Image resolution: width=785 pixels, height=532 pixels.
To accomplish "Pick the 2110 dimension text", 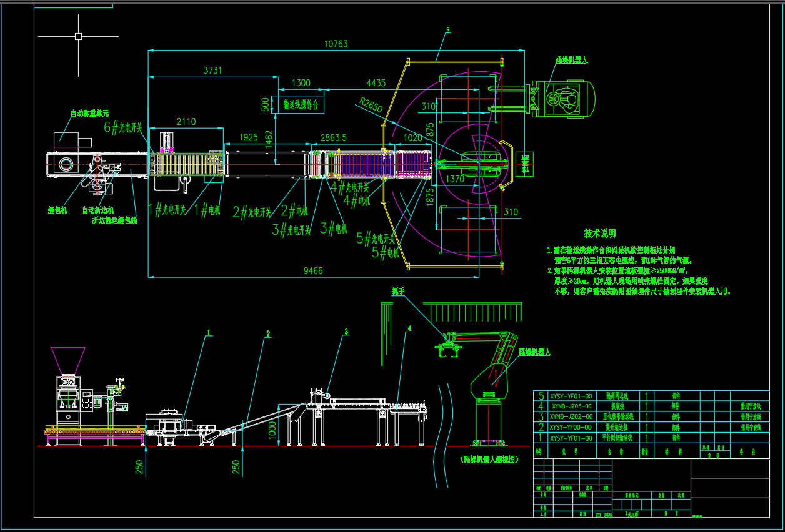I will (x=186, y=122).
